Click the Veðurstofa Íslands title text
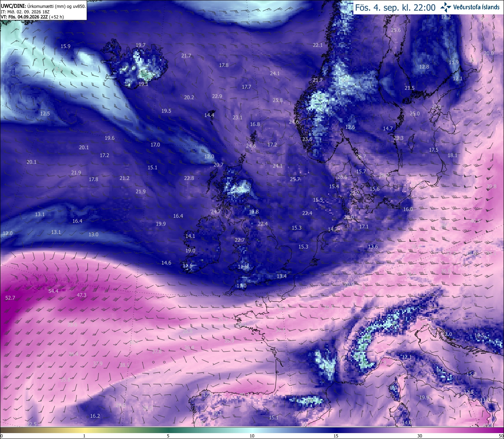This screenshot has width=504, height=439. tap(476, 7)
